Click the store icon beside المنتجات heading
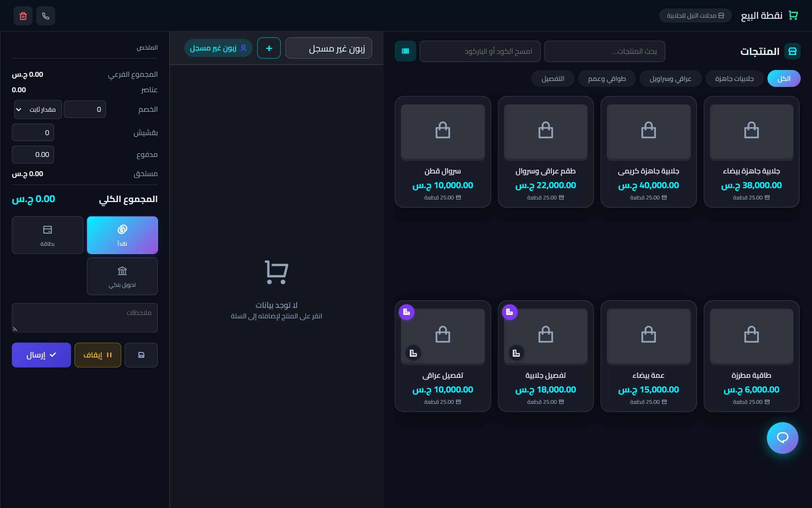Screen dimensions: 812x508 click(x=792, y=51)
